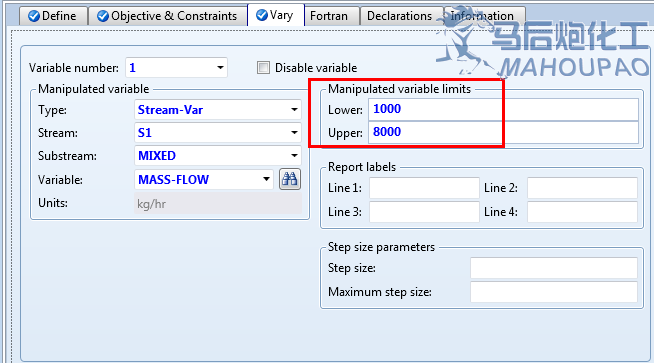Screen dimensions: 654x363
Task: Open the Declarations tab
Action: [x=401, y=16]
